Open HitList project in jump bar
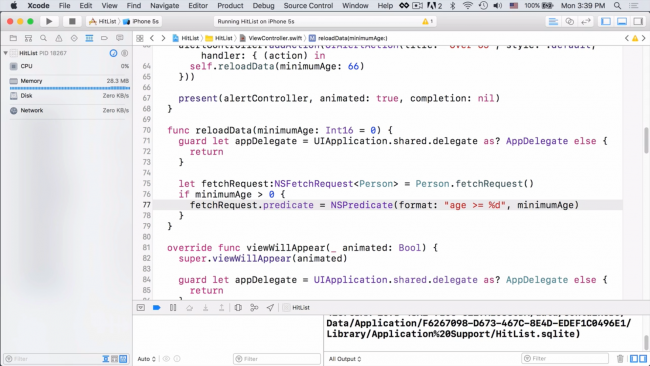The height and width of the screenshot is (366, 650). 186,38
